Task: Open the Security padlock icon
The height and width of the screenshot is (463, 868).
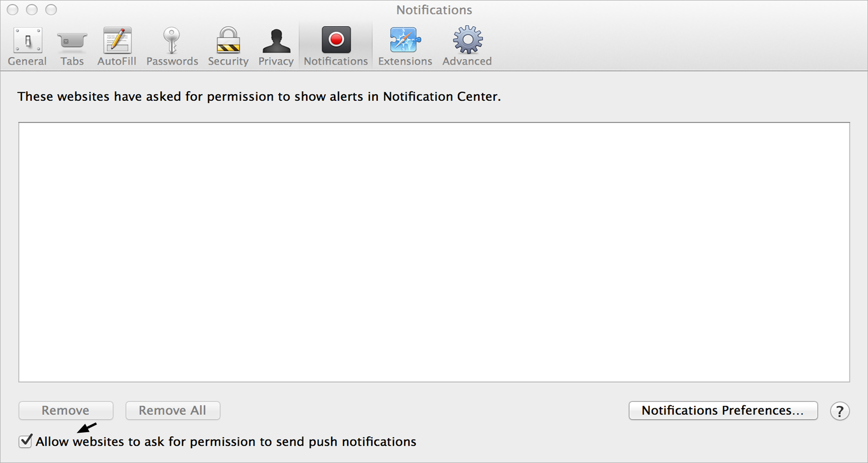Action: coord(228,40)
